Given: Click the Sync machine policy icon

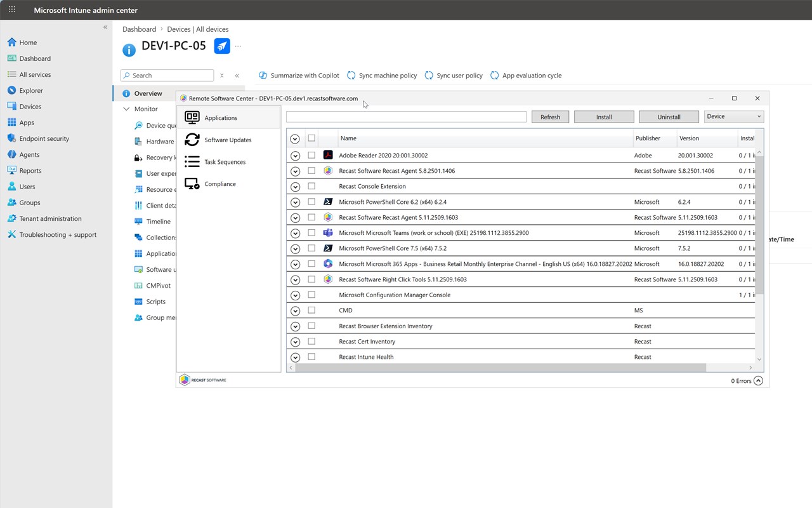Looking at the screenshot, I should (351, 75).
